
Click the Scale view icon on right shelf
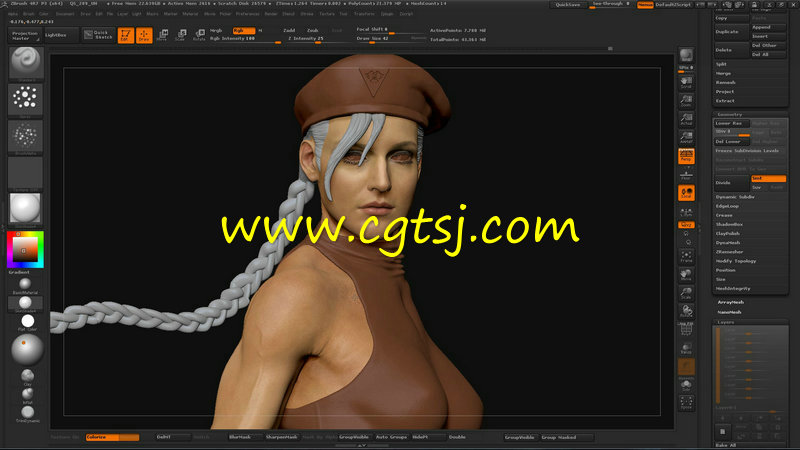click(686, 293)
